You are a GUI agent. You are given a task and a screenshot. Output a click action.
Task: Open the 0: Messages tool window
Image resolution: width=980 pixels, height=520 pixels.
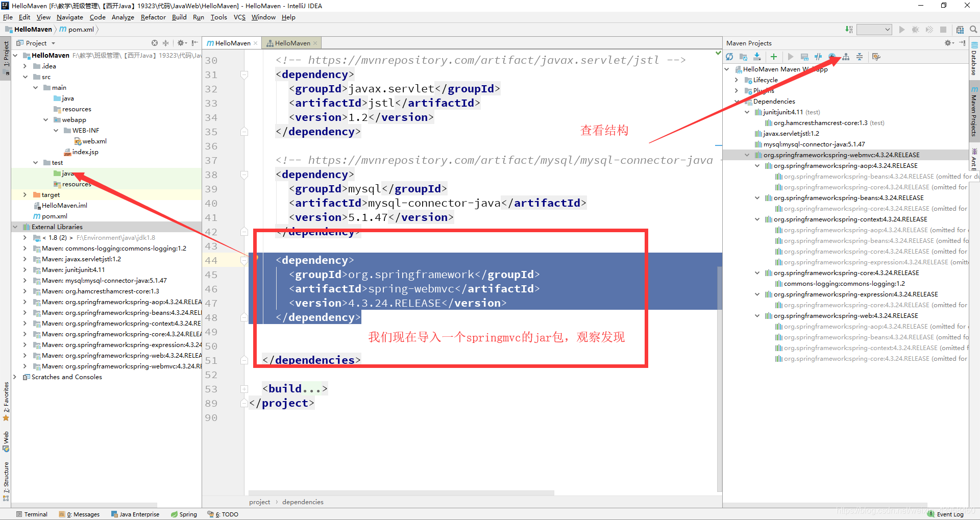pos(79,514)
